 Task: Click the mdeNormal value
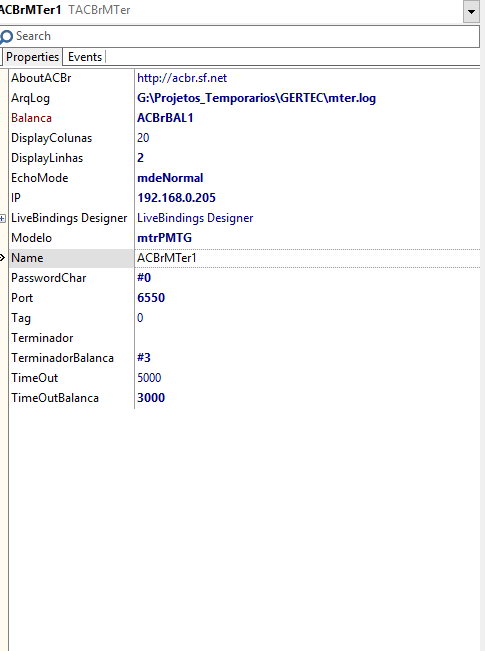pyautogui.click(x=170, y=178)
